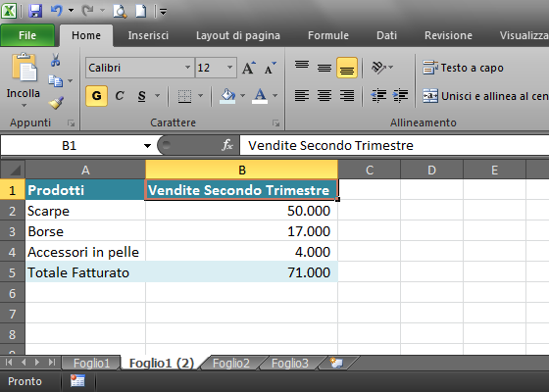Open the font size 12 dropdown
Viewport: 549px width, 392px height.
(229, 68)
